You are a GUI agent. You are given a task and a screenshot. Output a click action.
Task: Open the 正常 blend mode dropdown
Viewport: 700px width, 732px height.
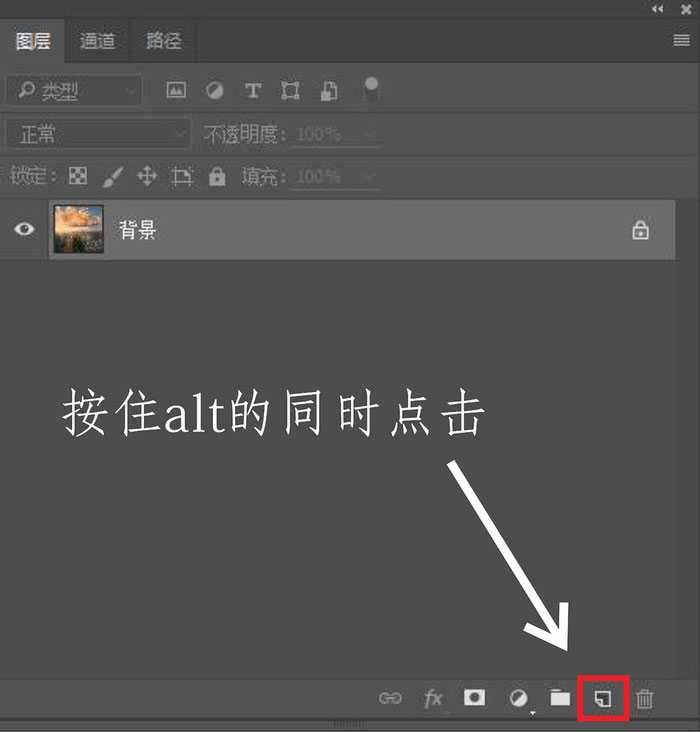click(98, 135)
